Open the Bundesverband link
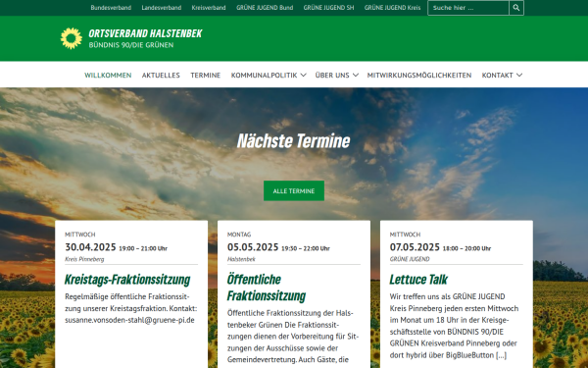This screenshot has height=368, width=588. click(111, 8)
